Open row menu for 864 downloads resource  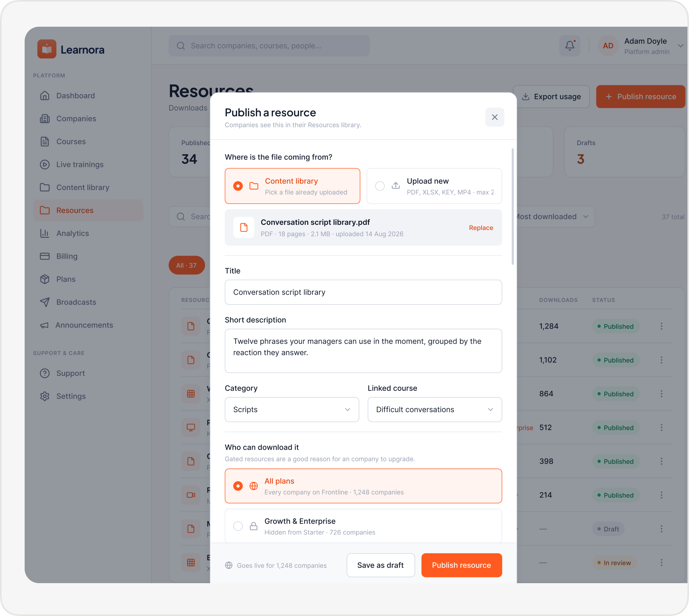point(661,394)
